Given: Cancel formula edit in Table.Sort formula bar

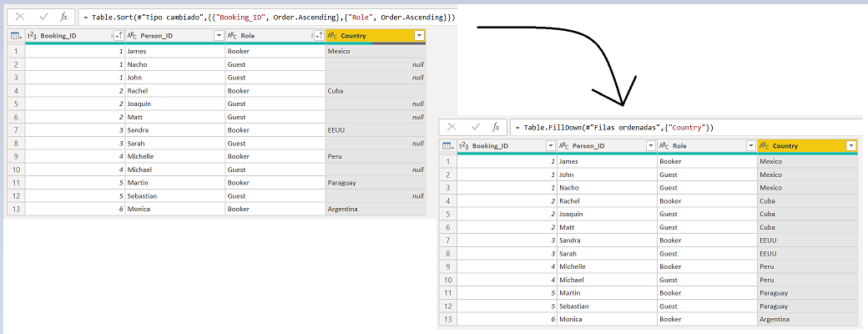Looking at the screenshot, I should [x=20, y=18].
